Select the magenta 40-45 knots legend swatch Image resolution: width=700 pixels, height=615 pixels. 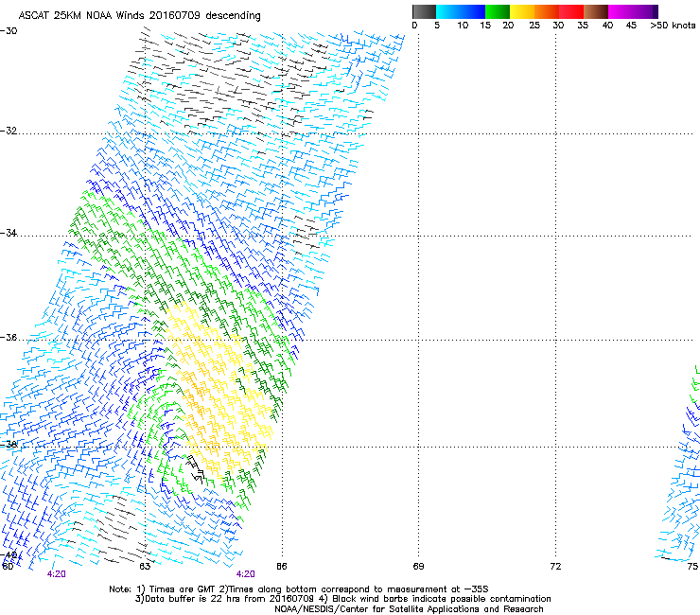tap(621, 11)
